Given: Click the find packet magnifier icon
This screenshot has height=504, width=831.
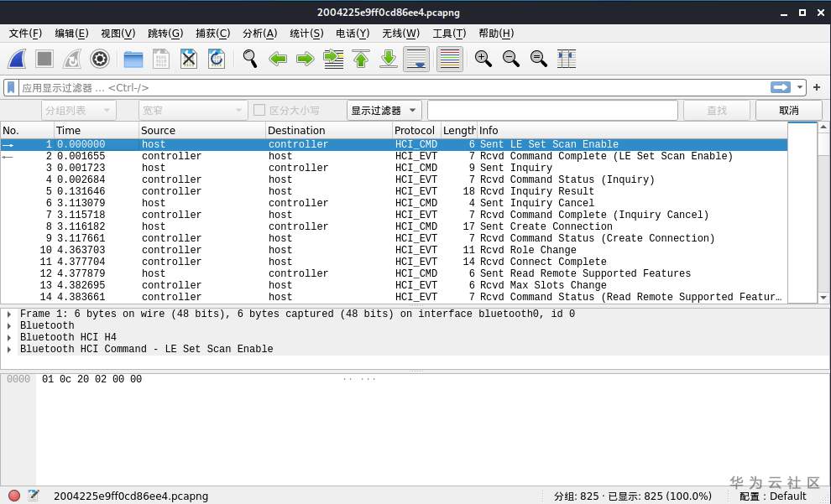Looking at the screenshot, I should [x=249, y=59].
